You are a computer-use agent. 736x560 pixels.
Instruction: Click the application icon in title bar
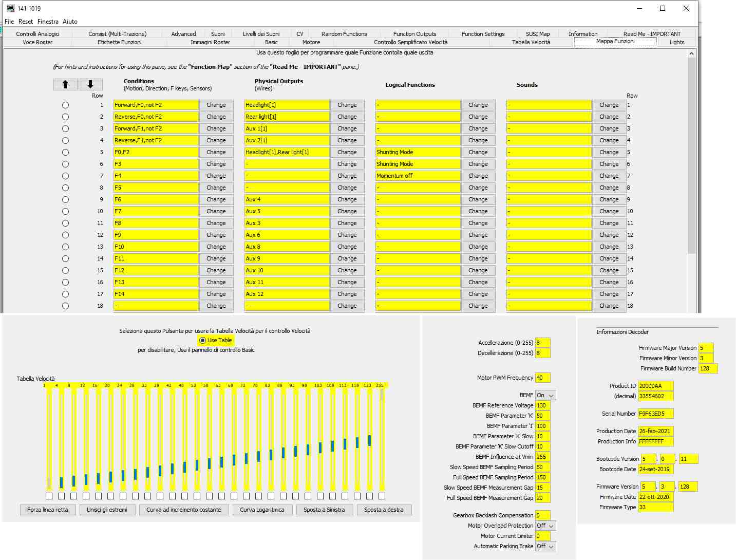tap(10, 8)
